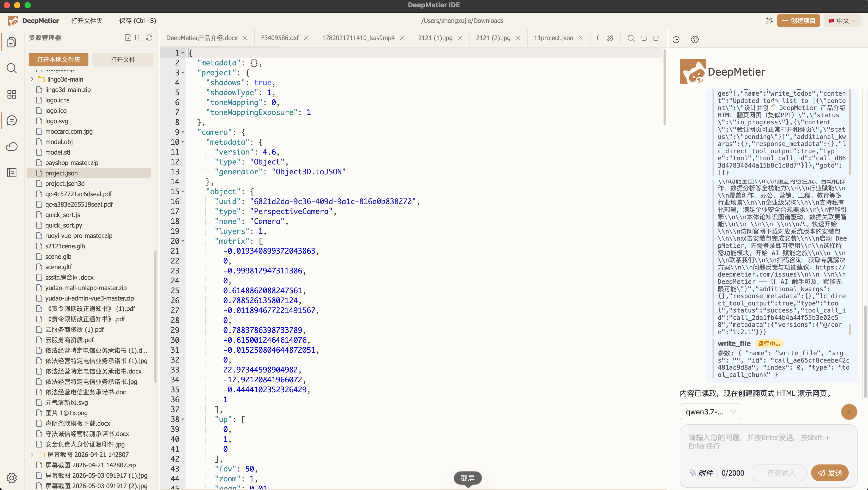
Task: Click the 打开文件夹 menu item
Action: tap(87, 21)
